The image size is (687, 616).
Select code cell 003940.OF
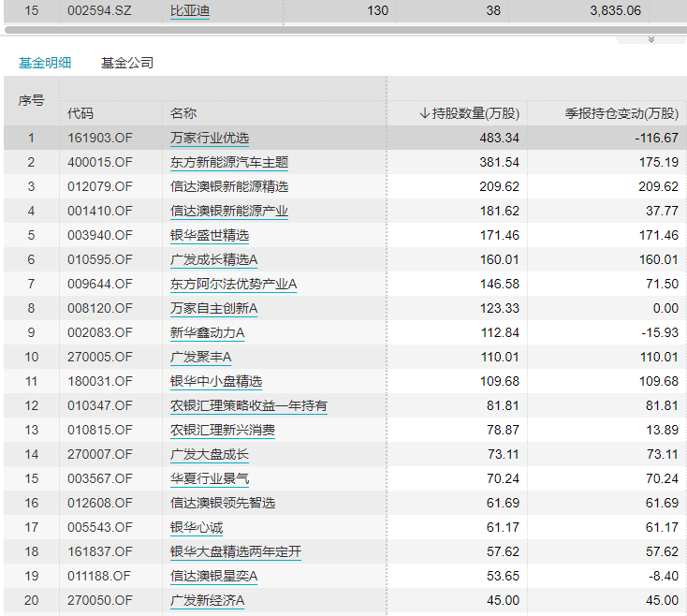100,235
